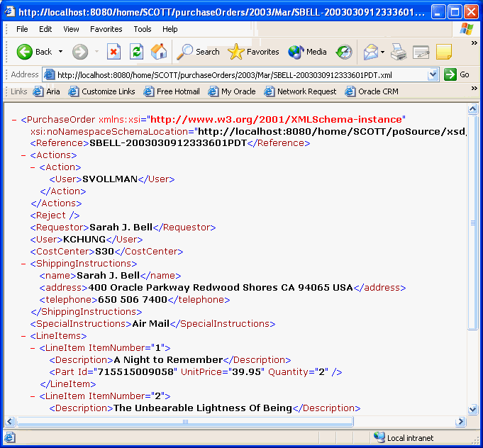Screen dimensions: 483x448
Task: Collapse the PurchaseOrder root element
Action: click(x=15, y=120)
